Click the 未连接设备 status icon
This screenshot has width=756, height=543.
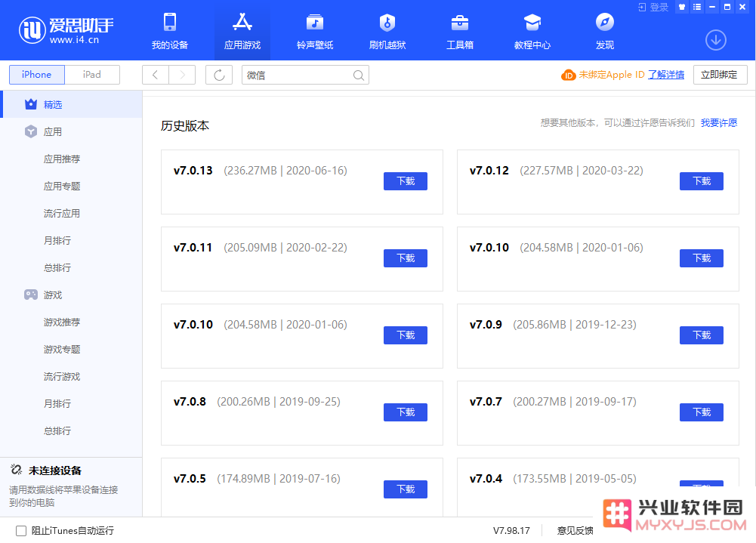click(16, 470)
